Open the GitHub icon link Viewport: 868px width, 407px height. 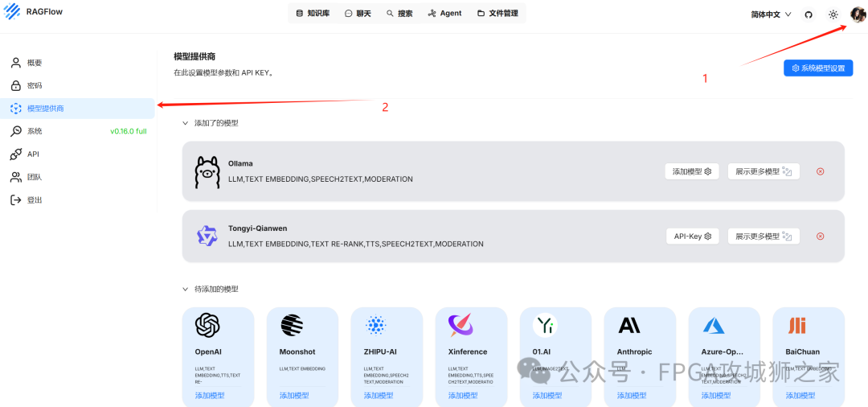pyautogui.click(x=809, y=15)
